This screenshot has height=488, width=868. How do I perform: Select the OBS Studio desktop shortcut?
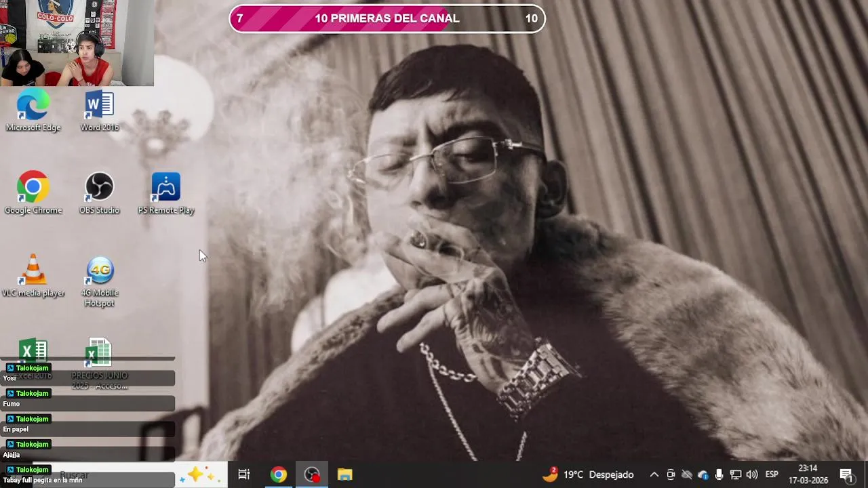point(99,195)
